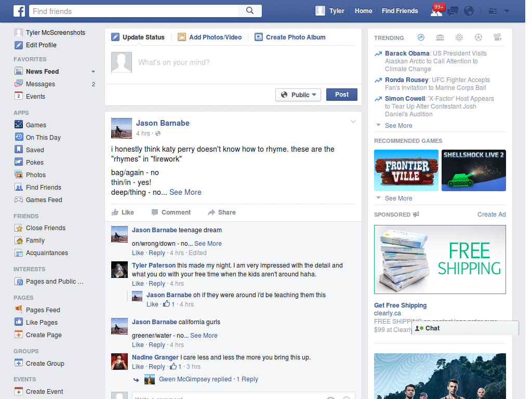Viewport: 532px width, 399px height.
Task: Open FrontierVille game thumbnail
Action: coord(406,170)
